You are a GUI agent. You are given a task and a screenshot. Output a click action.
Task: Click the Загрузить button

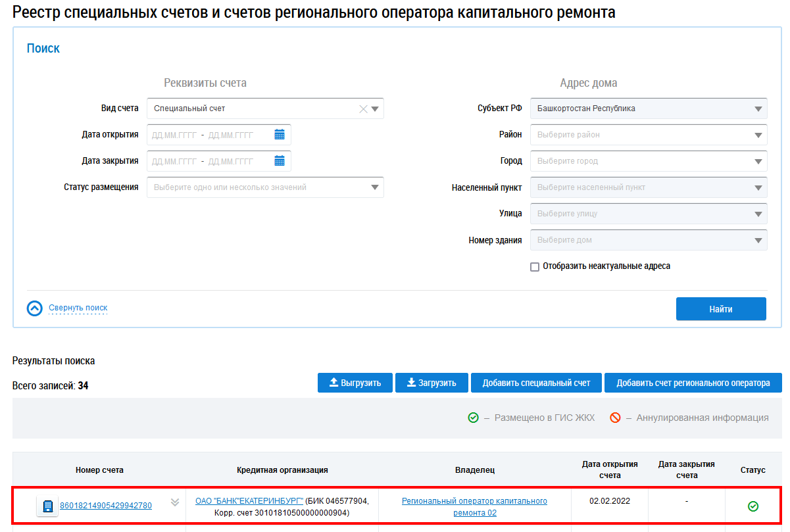pyautogui.click(x=432, y=383)
